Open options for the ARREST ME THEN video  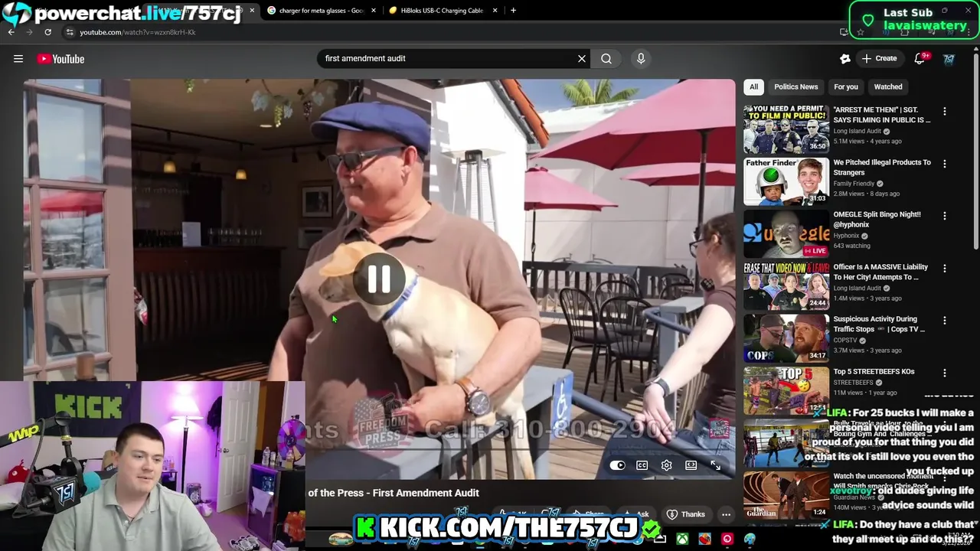pyautogui.click(x=945, y=112)
